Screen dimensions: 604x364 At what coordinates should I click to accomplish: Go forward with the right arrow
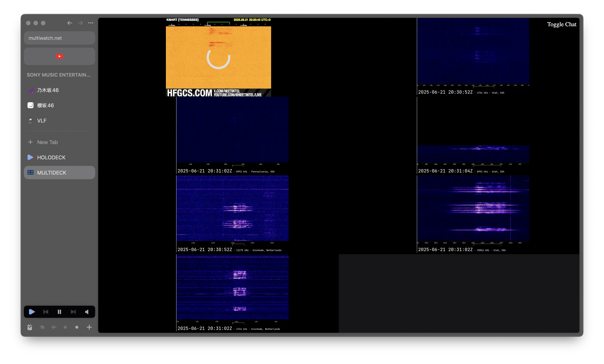tap(80, 23)
